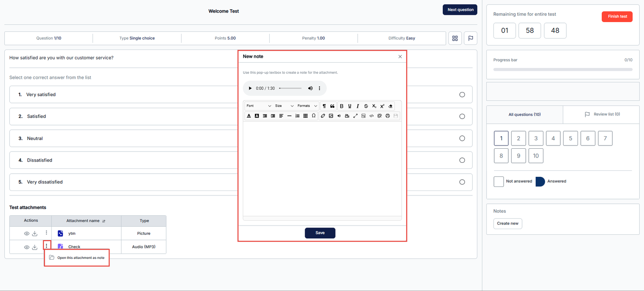Screen dimensions: 644x291
Task: Insert audio using the speaker toolbar icon
Action: 339,116
